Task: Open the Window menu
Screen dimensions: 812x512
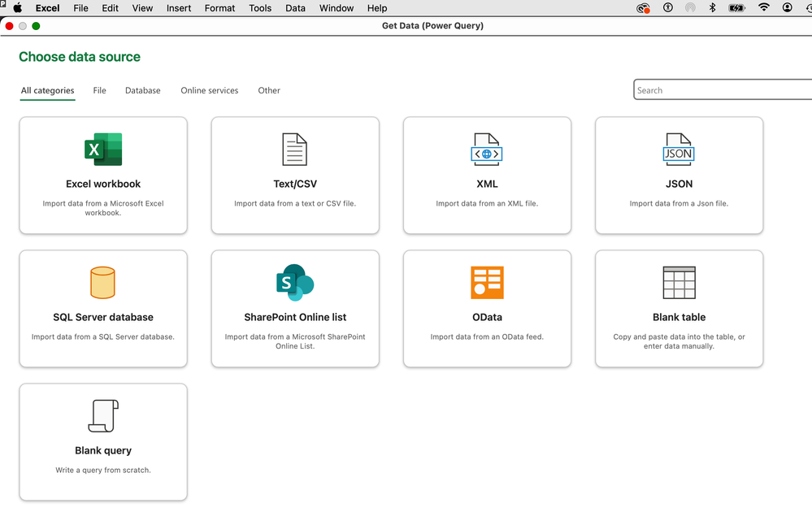Action: pos(336,8)
